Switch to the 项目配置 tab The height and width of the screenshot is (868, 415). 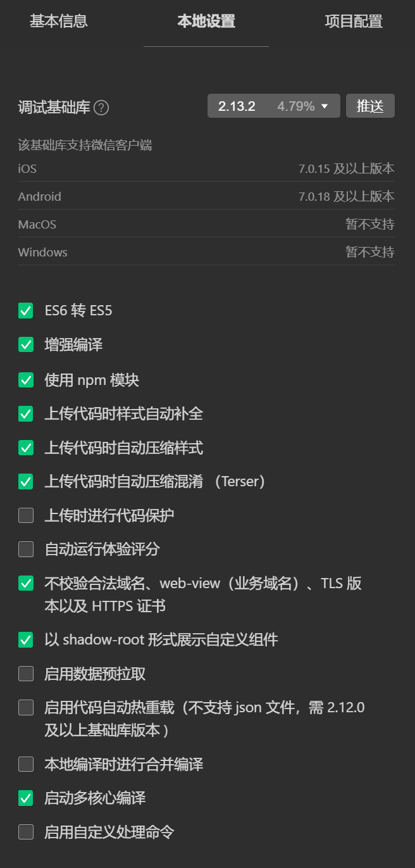[353, 21]
